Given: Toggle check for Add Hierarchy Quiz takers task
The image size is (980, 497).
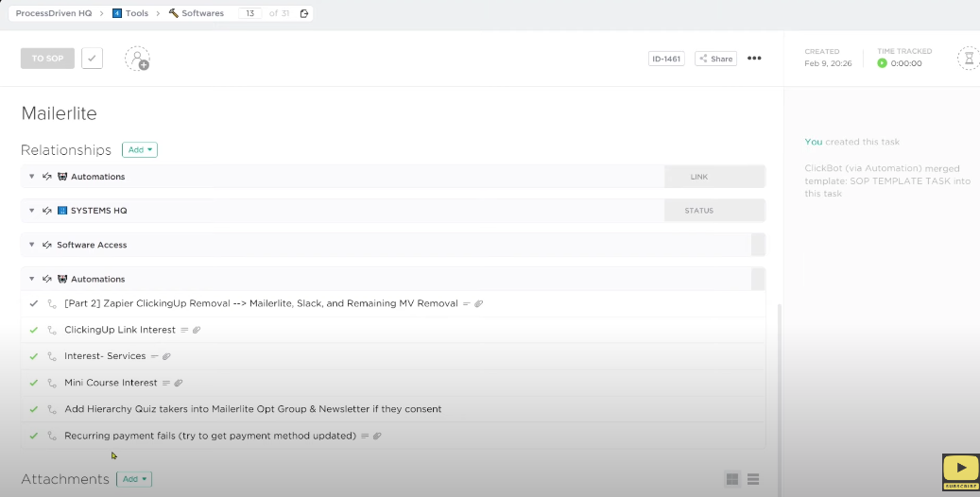Looking at the screenshot, I should pos(34,409).
